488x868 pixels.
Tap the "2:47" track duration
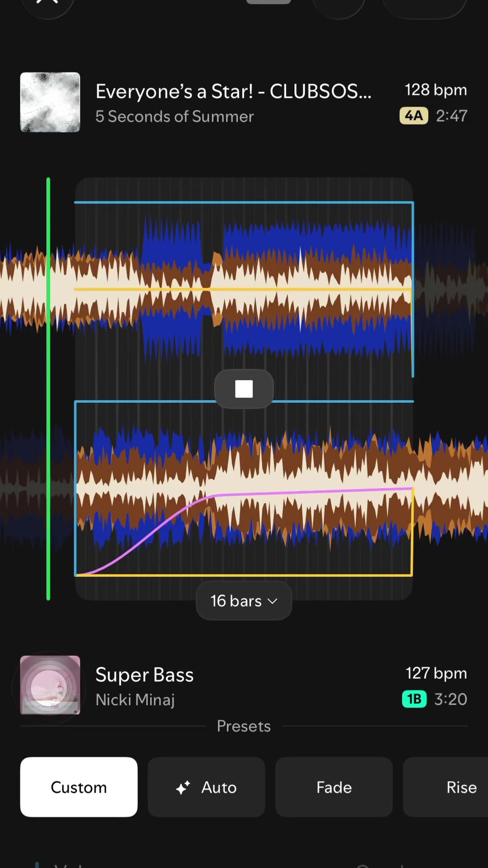pyautogui.click(x=451, y=116)
